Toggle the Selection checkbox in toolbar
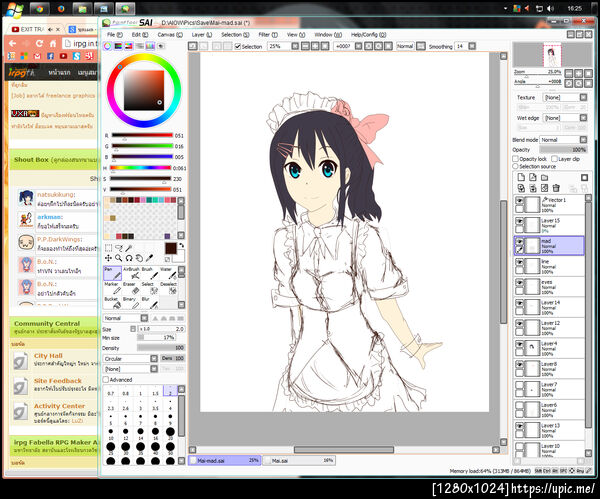This screenshot has height=499, width=600. (x=238, y=46)
